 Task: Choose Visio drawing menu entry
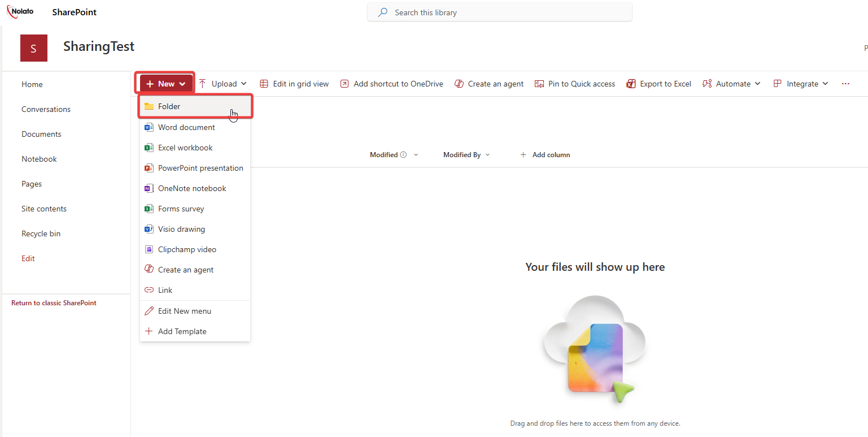coord(195,229)
